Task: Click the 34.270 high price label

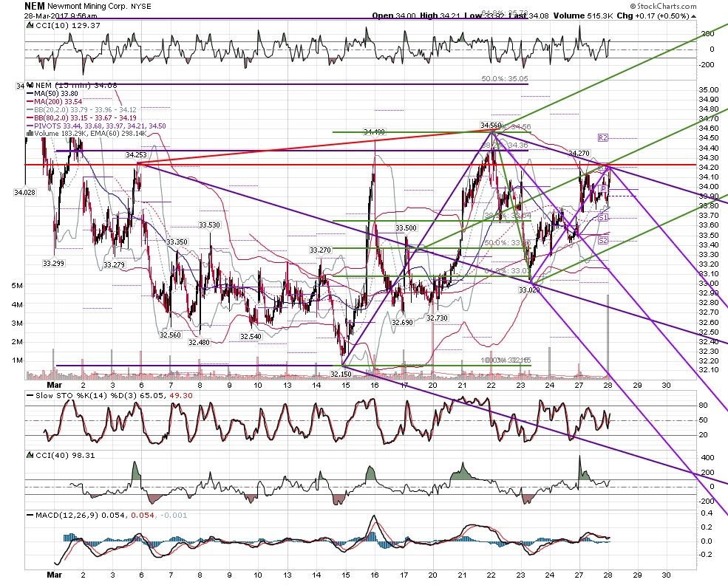Action: [579, 154]
